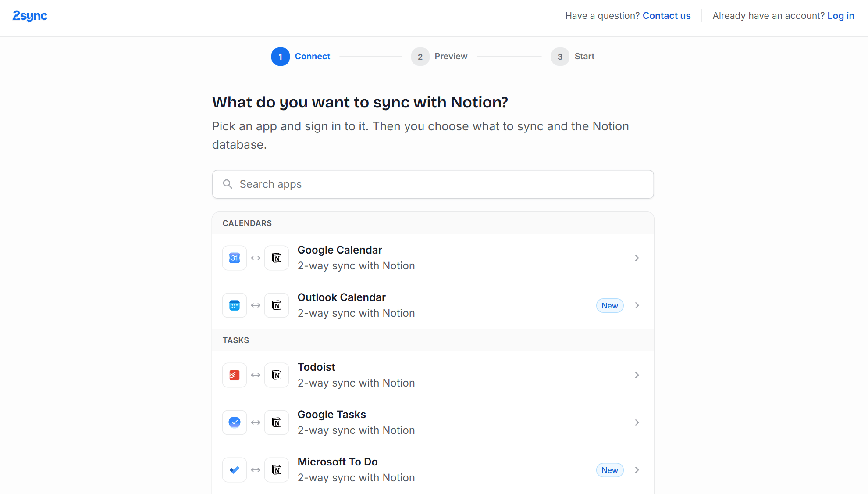The image size is (868, 494).
Task: Choose Todoist title text
Action: click(316, 367)
